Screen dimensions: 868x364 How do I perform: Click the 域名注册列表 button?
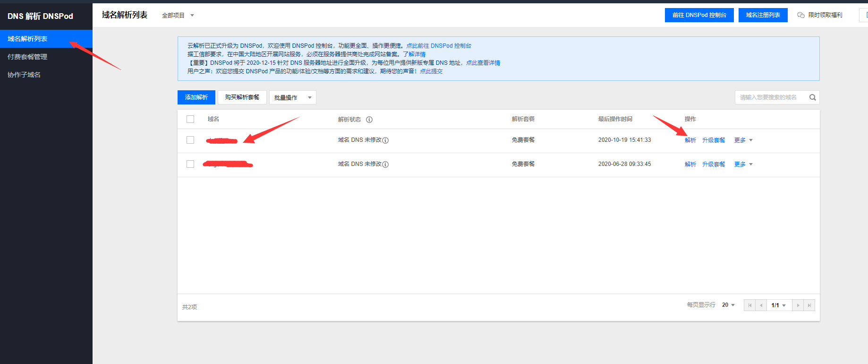(763, 15)
